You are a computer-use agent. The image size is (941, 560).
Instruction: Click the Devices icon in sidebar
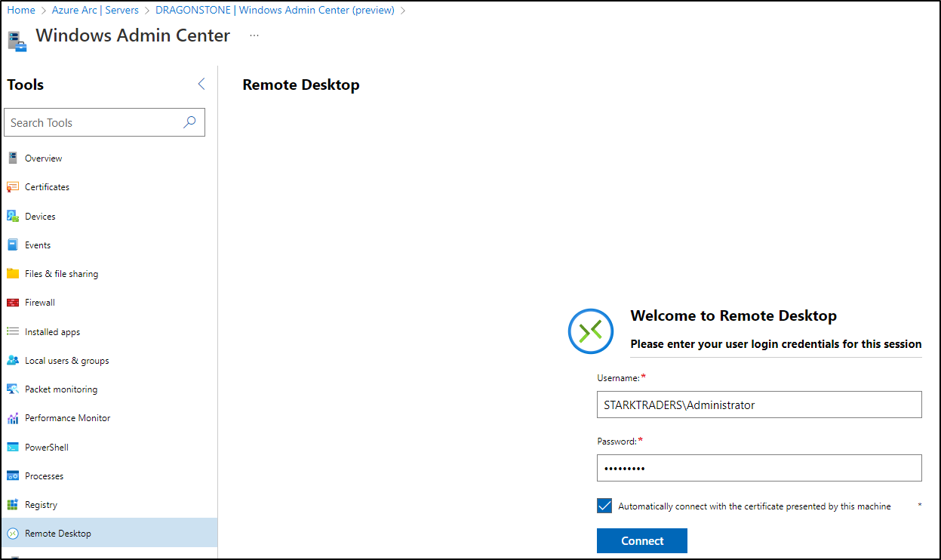pos(12,216)
